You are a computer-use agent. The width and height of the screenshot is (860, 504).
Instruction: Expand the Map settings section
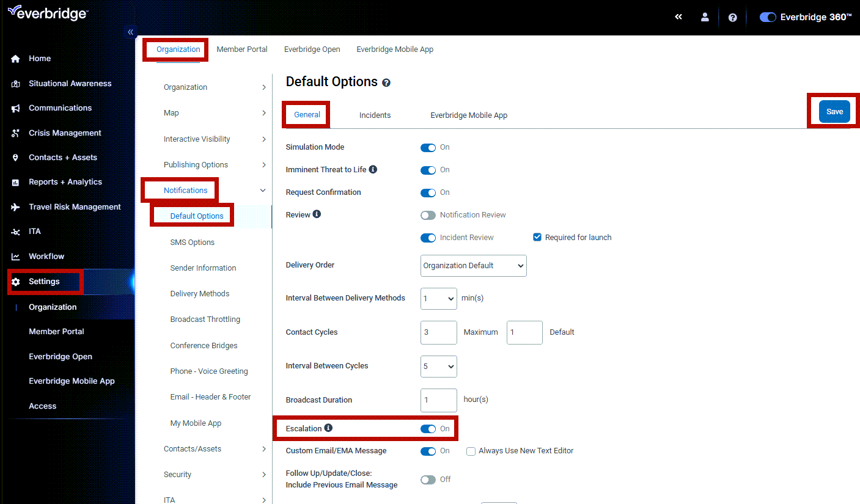point(264,113)
